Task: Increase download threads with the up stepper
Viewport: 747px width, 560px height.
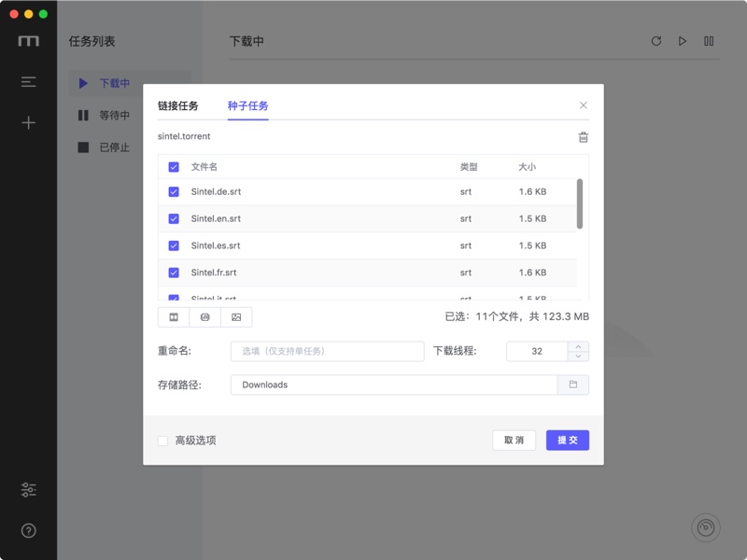Action: 580,346
